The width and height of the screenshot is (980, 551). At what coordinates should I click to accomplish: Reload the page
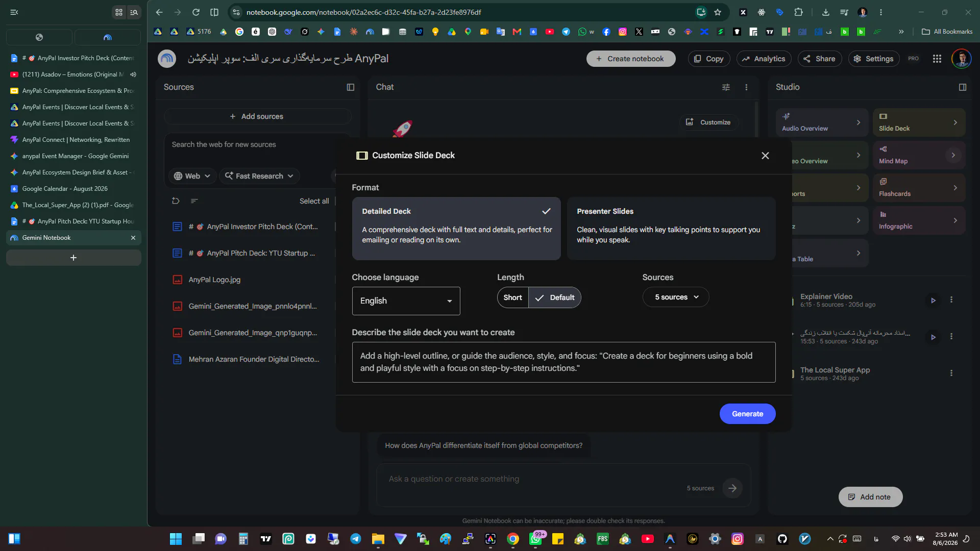195,12
